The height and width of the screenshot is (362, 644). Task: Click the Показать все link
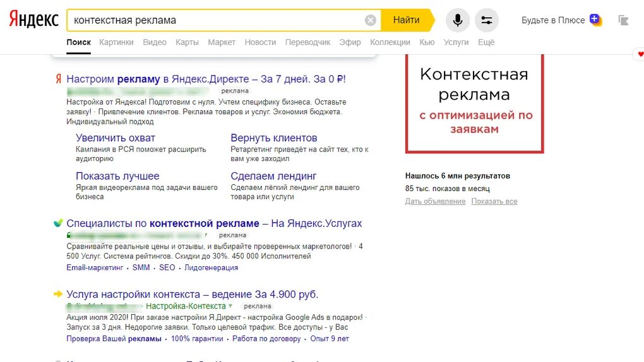pos(494,201)
